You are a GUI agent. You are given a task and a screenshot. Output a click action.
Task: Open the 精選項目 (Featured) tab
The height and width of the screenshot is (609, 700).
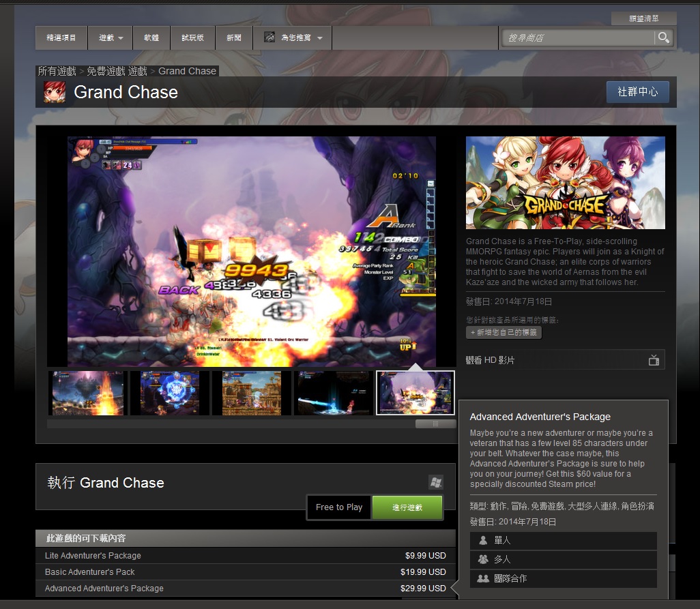(61, 38)
